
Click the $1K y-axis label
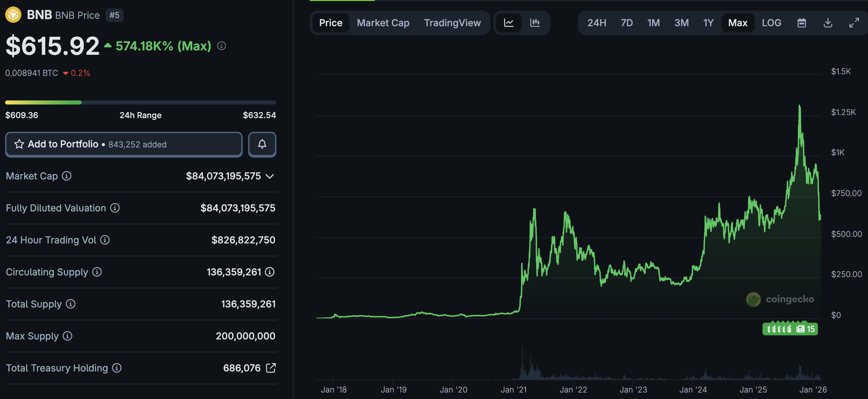click(x=838, y=153)
